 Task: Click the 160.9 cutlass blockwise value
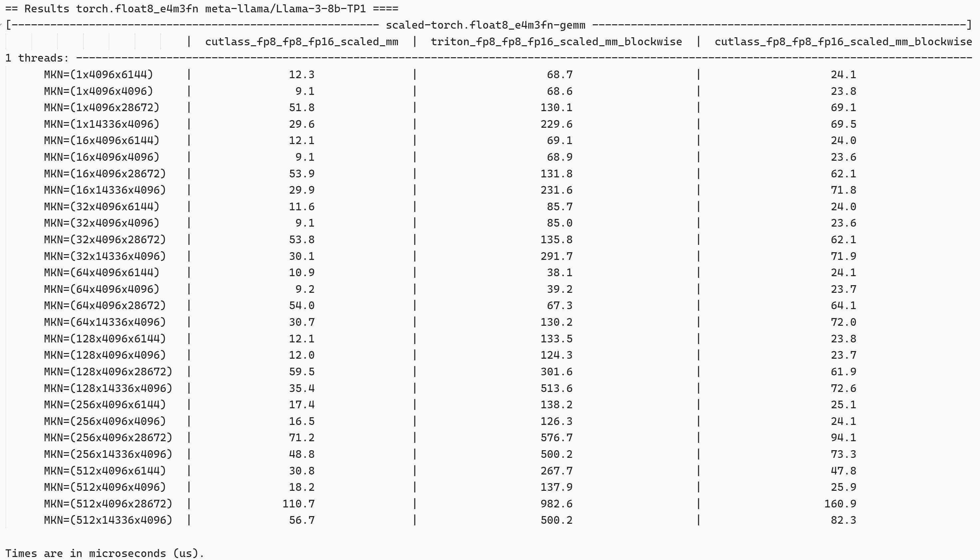(x=840, y=504)
